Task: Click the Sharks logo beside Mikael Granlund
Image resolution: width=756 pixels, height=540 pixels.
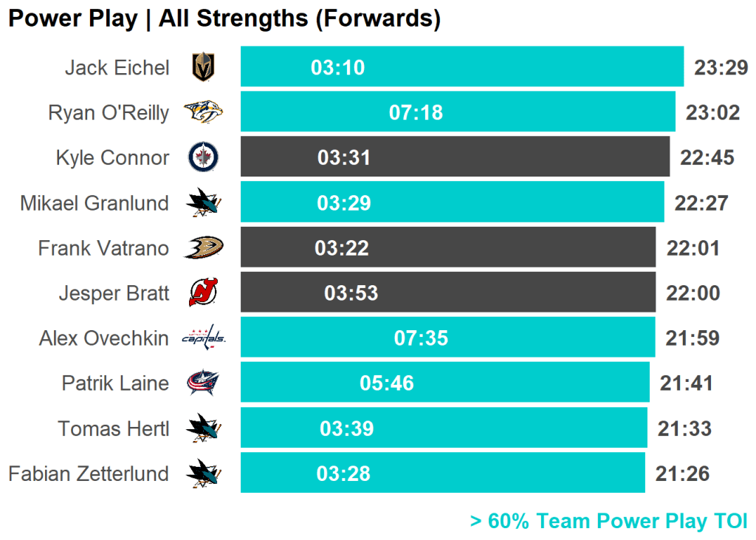Action: point(203,202)
